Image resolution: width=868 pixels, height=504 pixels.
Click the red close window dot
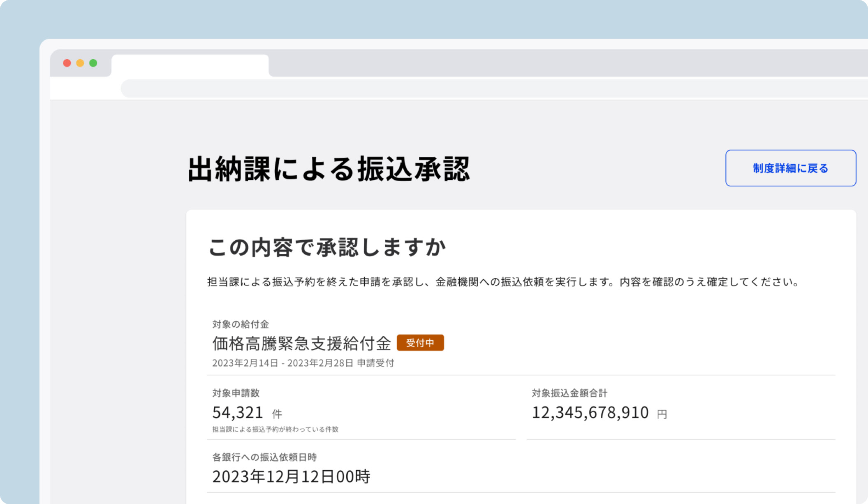coord(67,63)
